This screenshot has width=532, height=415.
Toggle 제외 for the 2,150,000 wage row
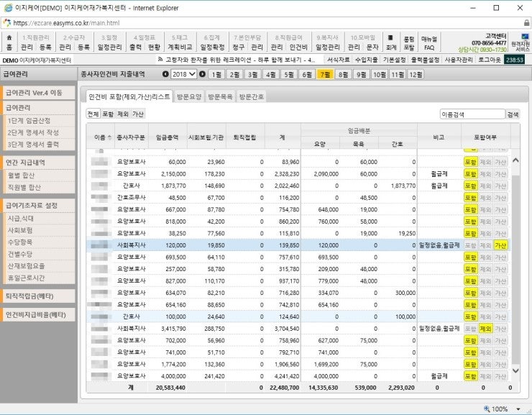click(x=485, y=174)
